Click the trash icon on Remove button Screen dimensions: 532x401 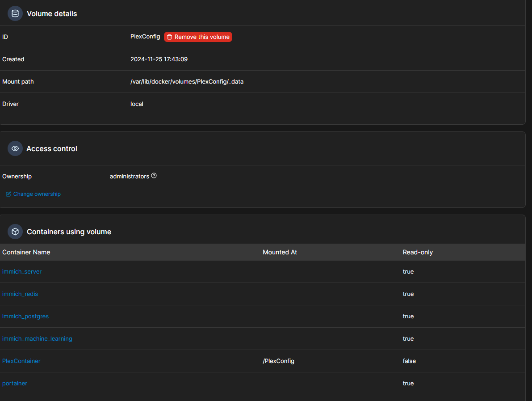point(170,37)
